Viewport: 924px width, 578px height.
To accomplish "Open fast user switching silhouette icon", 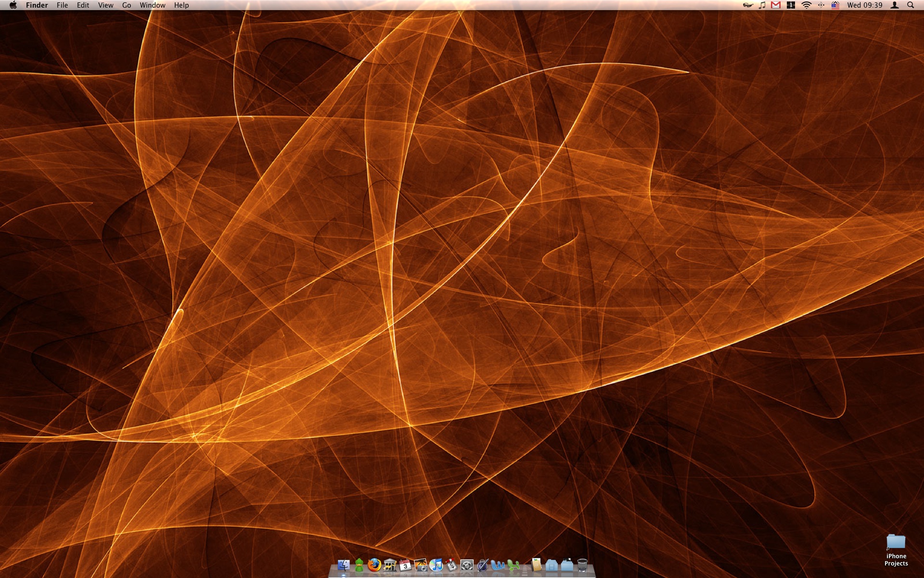I will pyautogui.click(x=895, y=5).
